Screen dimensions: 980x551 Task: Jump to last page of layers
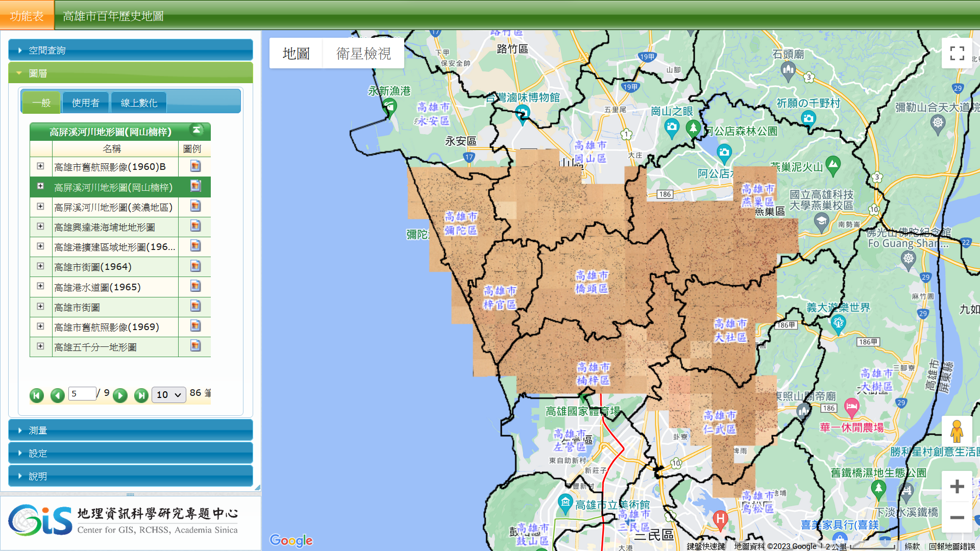[141, 395]
